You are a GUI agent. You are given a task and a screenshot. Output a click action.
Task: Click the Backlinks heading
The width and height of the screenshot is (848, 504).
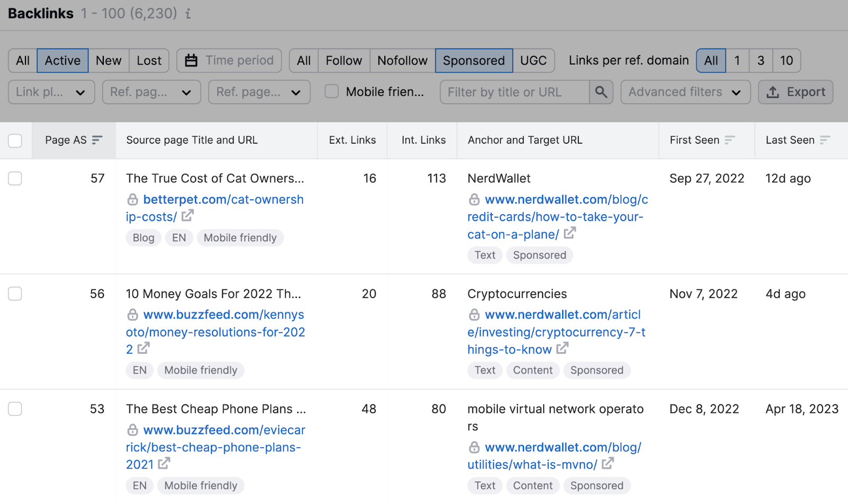(x=41, y=13)
